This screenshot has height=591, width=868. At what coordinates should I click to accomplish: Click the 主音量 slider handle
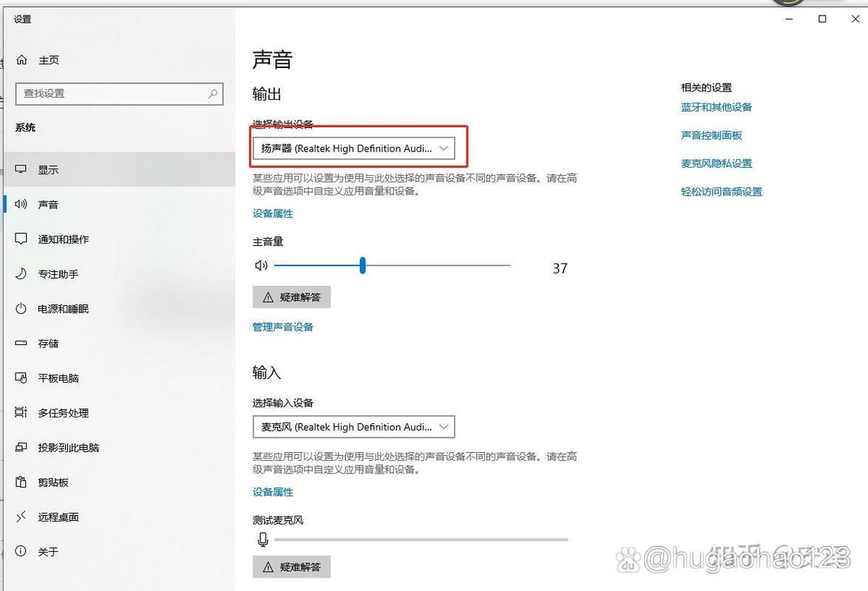tap(362, 266)
